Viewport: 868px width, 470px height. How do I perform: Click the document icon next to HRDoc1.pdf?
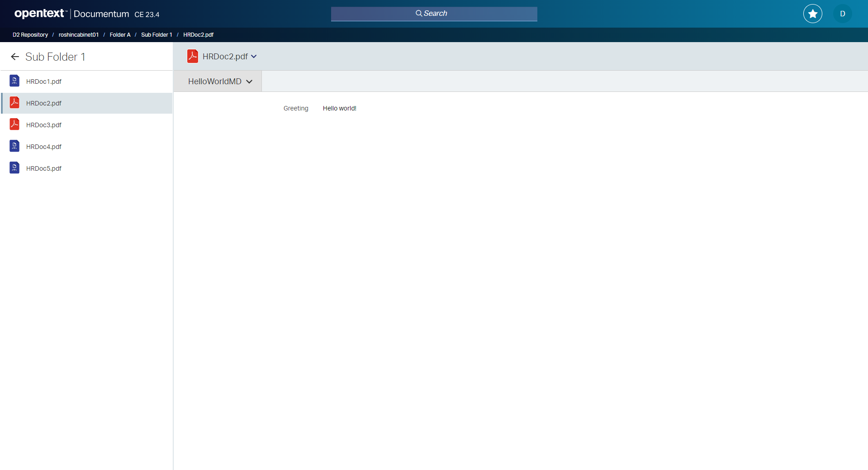(14, 81)
